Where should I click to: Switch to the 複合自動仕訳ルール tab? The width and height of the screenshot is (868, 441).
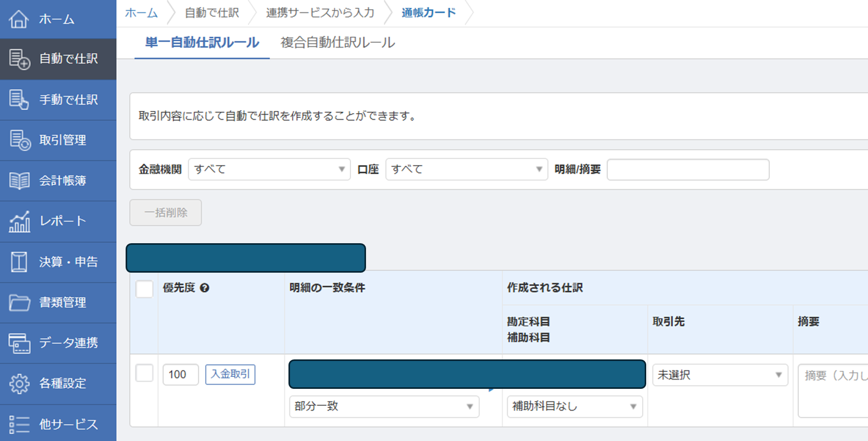[x=338, y=42]
